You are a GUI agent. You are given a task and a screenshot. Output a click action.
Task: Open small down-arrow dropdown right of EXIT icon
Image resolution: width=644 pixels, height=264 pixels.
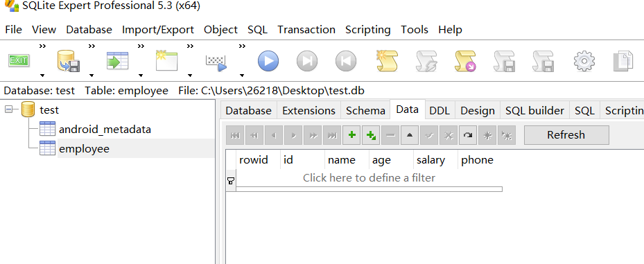click(42, 75)
